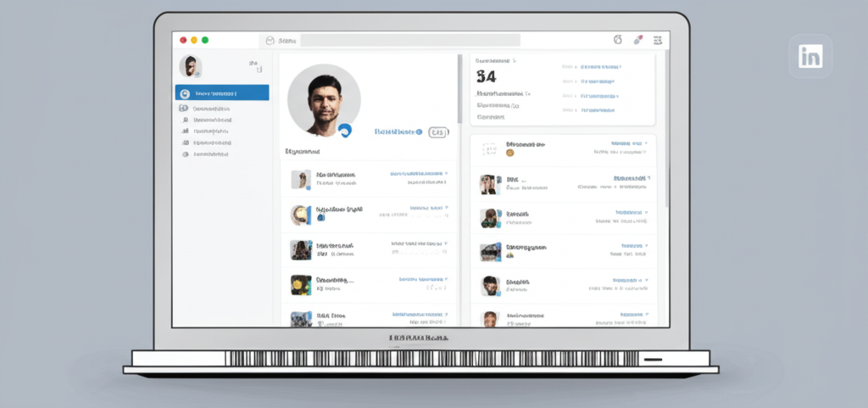
Task: Click the pink pen icon in top toolbar
Action: tap(637, 40)
